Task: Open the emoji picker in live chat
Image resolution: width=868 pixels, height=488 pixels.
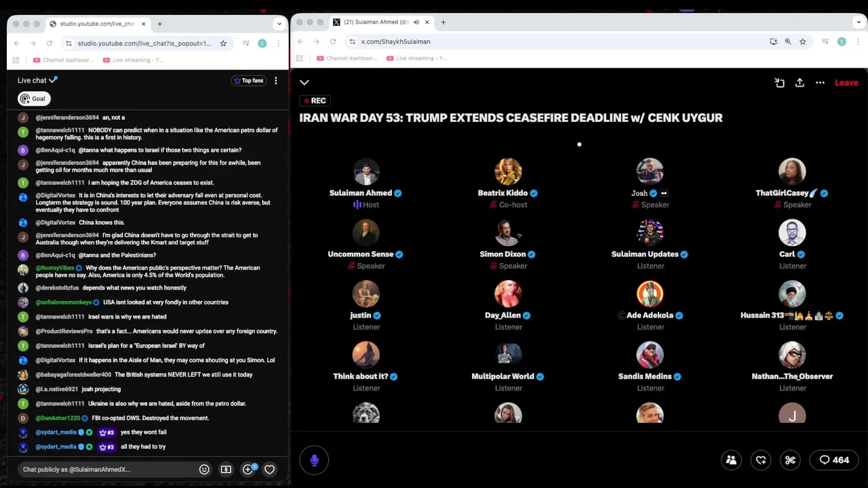Action: [204, 469]
